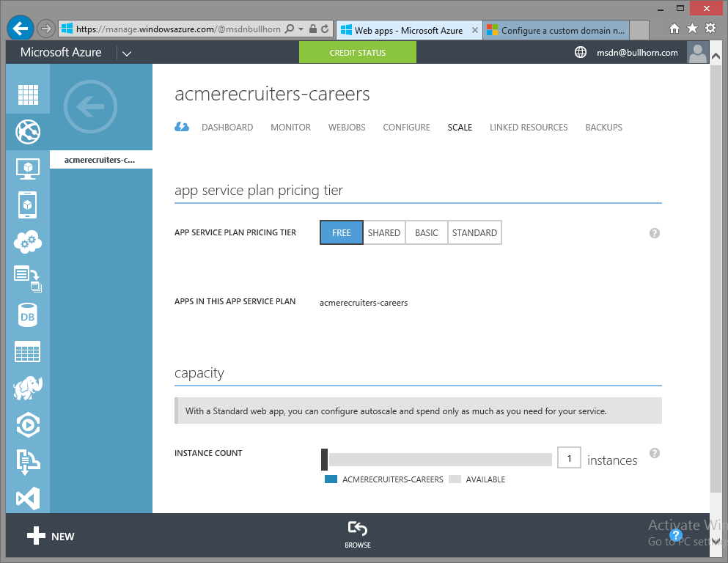The width and height of the screenshot is (728, 563).
Task: Open the WEBJOBS tab
Action: point(347,127)
